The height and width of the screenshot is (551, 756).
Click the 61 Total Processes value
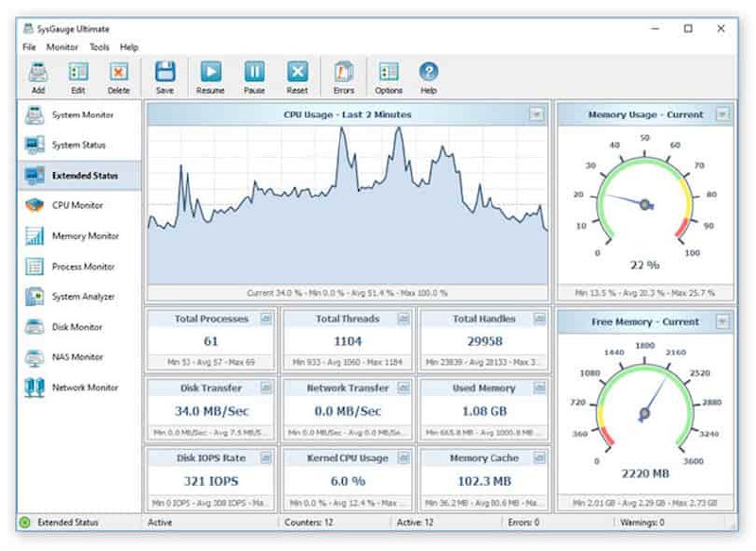[211, 341]
